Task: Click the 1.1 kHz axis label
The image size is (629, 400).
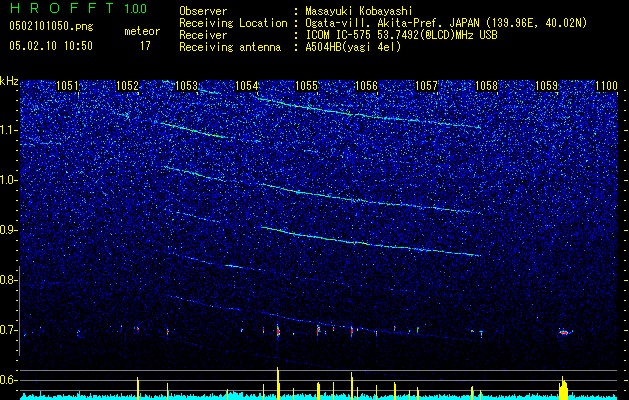Action: (x=8, y=130)
